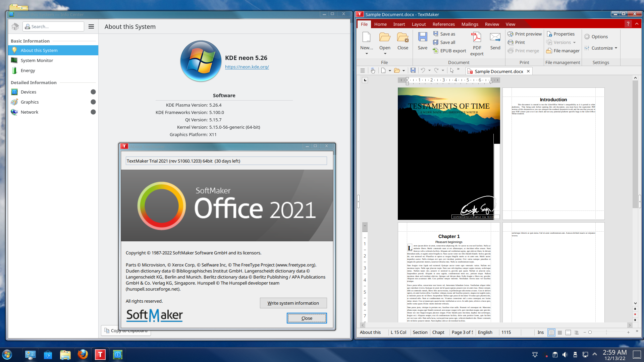Close the Sample Document.docx tab

(528, 71)
